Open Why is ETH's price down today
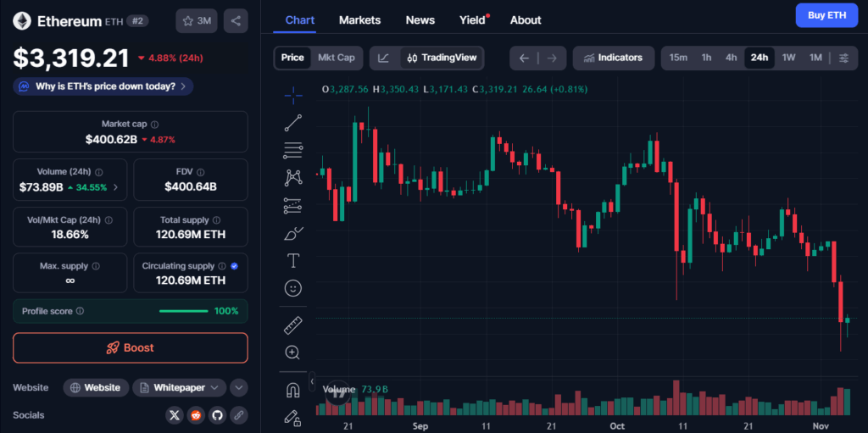The image size is (868, 433). [x=103, y=86]
